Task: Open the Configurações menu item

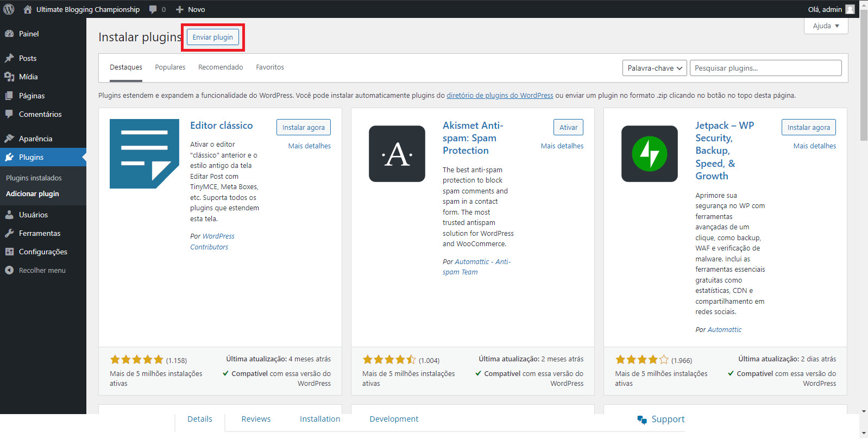Action: click(43, 252)
